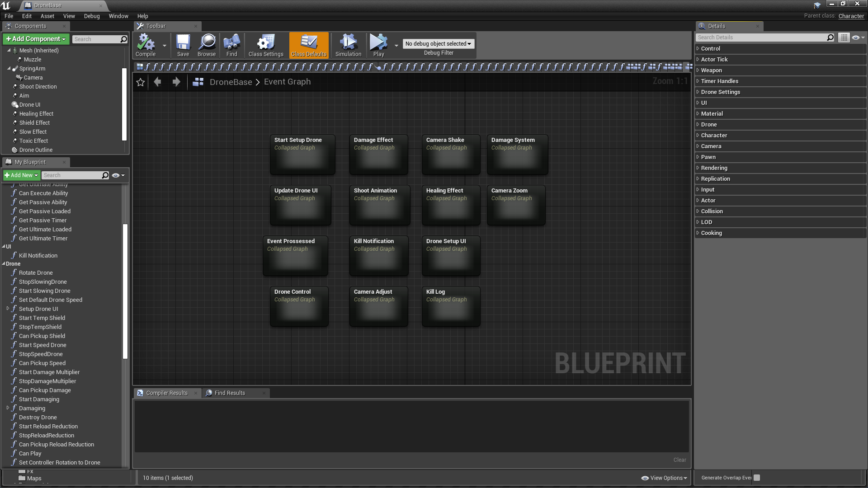This screenshot has width=868, height=488.
Task: Switch to Find Results tab
Action: tap(230, 393)
